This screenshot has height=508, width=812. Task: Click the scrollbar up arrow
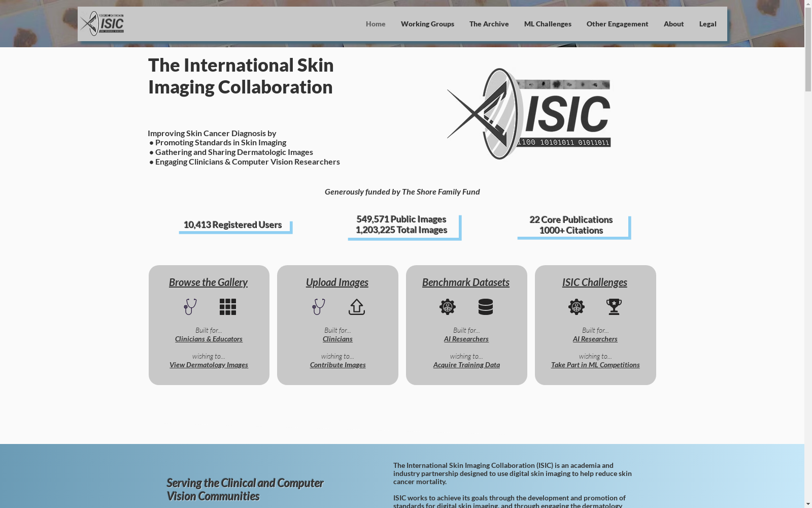click(x=808, y=4)
